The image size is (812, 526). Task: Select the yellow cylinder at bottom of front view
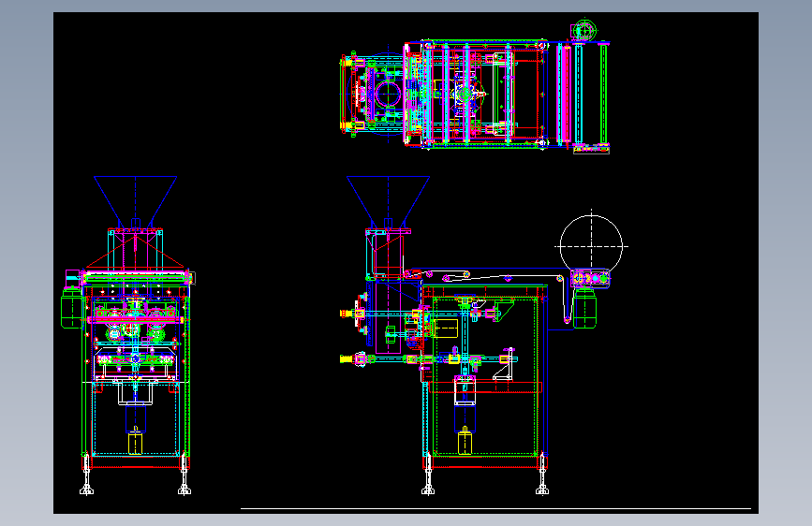(x=135, y=442)
